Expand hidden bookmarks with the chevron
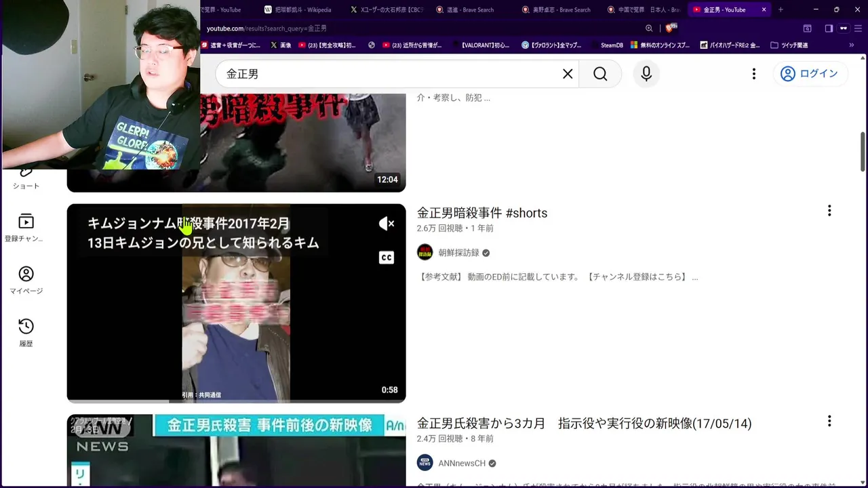868x488 pixels. tap(852, 45)
